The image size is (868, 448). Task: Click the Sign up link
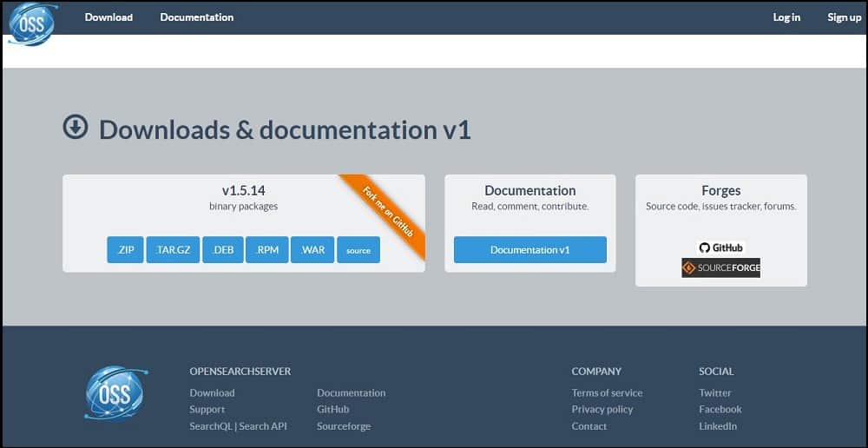point(845,17)
